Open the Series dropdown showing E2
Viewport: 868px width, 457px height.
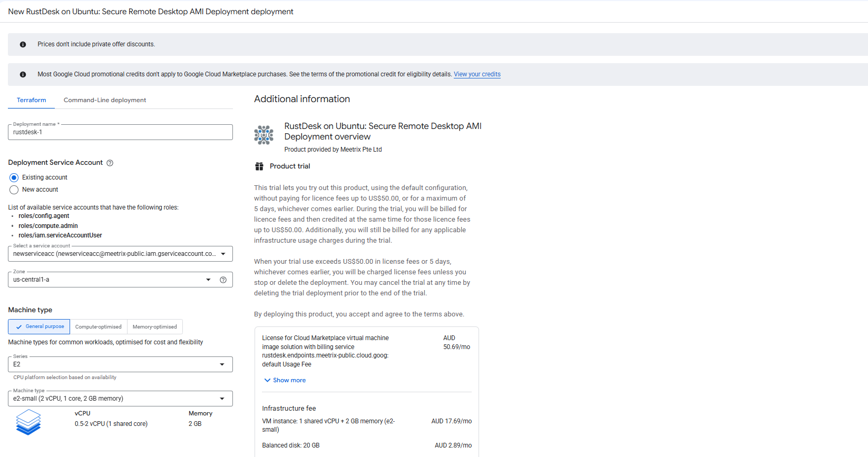[x=120, y=364]
